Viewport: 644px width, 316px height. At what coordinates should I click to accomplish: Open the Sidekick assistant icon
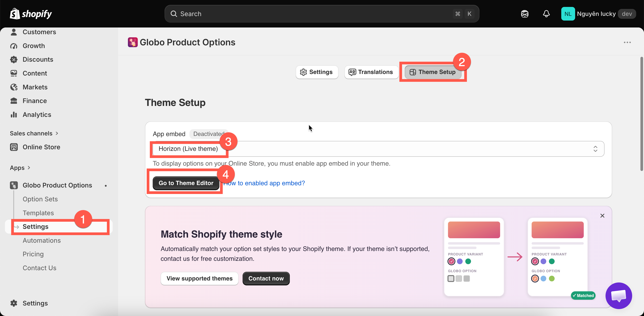click(525, 14)
